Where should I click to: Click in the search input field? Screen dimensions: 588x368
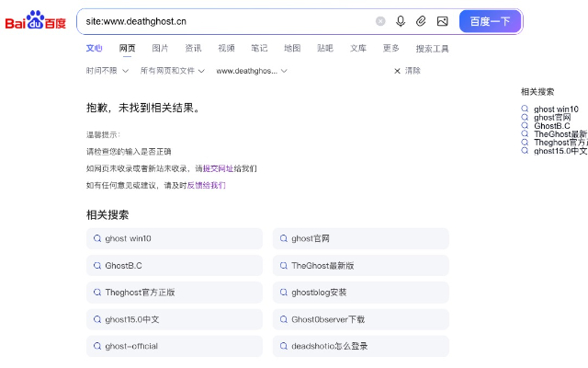tap(225, 21)
